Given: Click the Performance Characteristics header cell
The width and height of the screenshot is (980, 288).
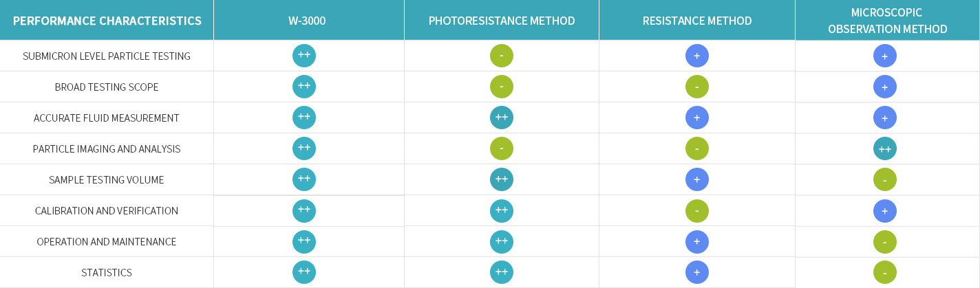Looking at the screenshot, I should tap(107, 21).
